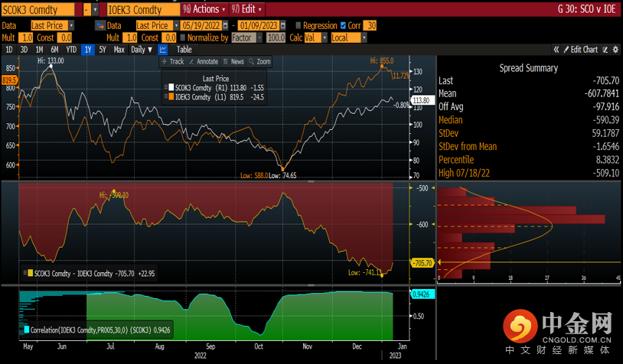Uncheck the Corr checkbox
The height and width of the screenshot is (364, 623).
(342, 26)
